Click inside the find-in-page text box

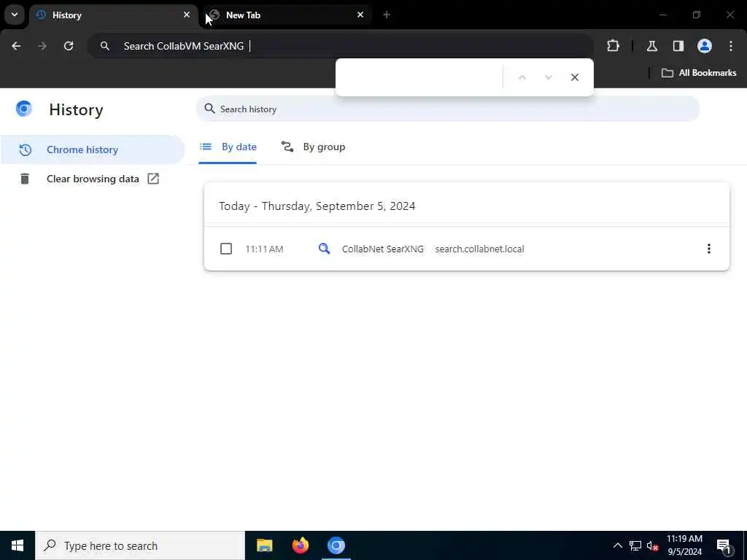(419, 77)
